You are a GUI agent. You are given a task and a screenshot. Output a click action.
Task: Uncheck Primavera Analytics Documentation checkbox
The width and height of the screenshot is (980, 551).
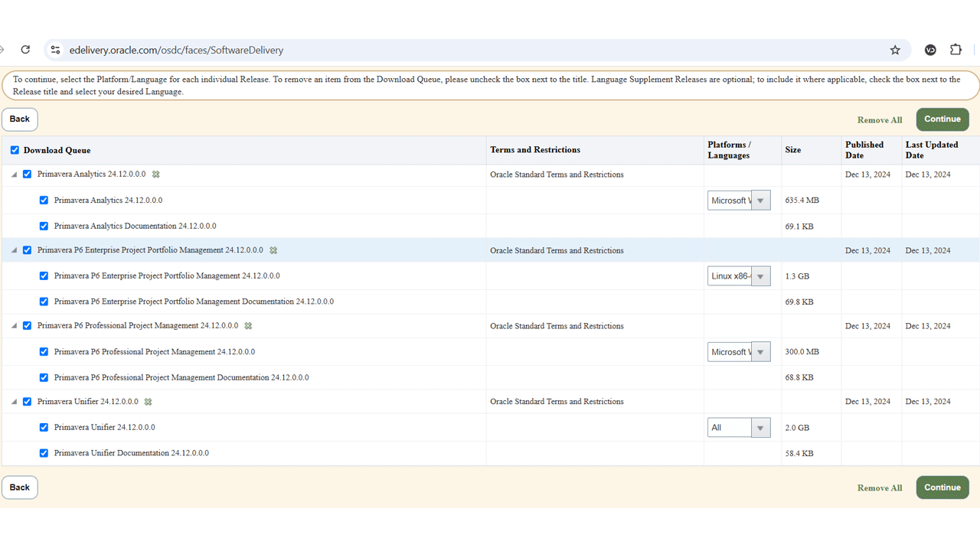[x=44, y=227]
